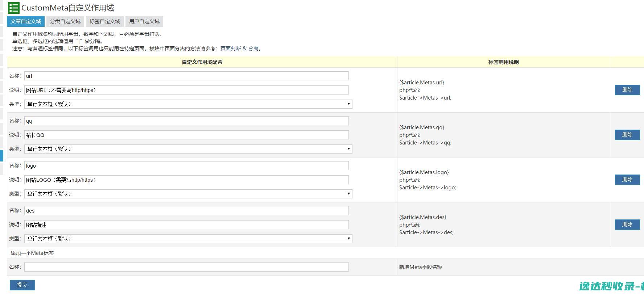The width and height of the screenshot is (644, 294).
Task: Select the text {$article.Metas.url}
Action: (421, 83)
